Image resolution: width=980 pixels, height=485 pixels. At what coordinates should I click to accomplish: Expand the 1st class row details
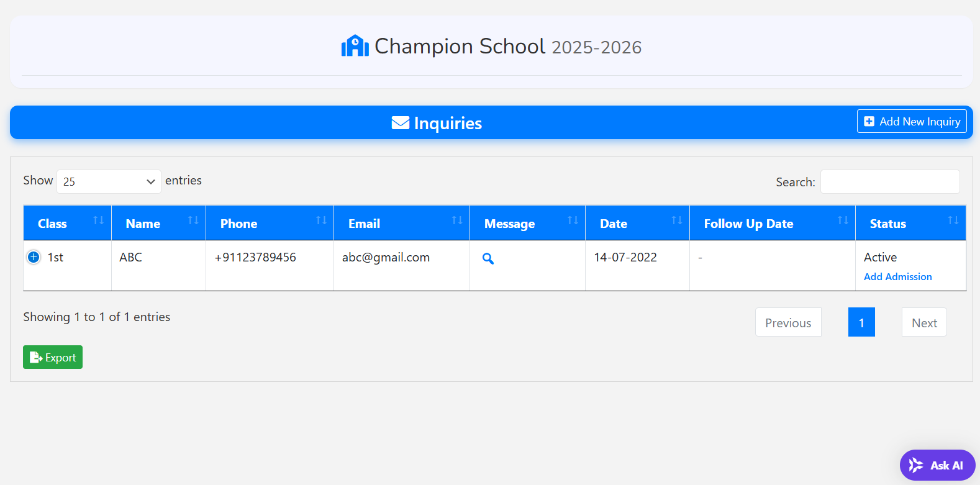click(34, 257)
